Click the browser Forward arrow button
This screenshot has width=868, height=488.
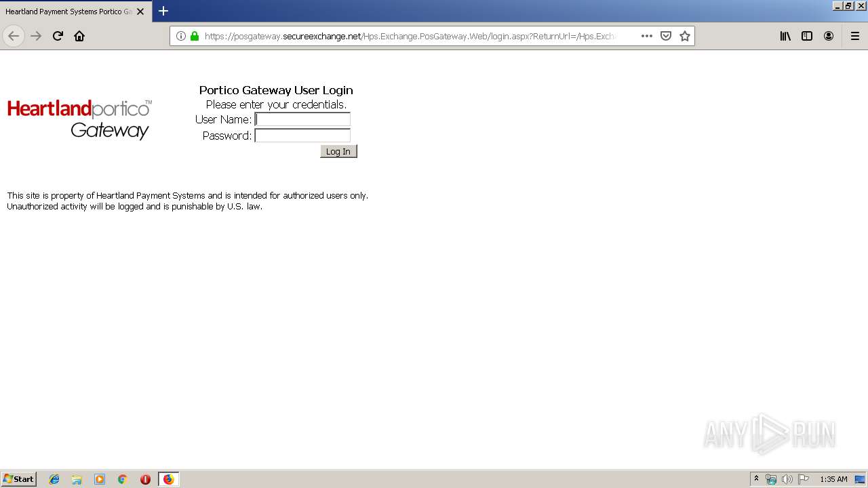click(36, 36)
